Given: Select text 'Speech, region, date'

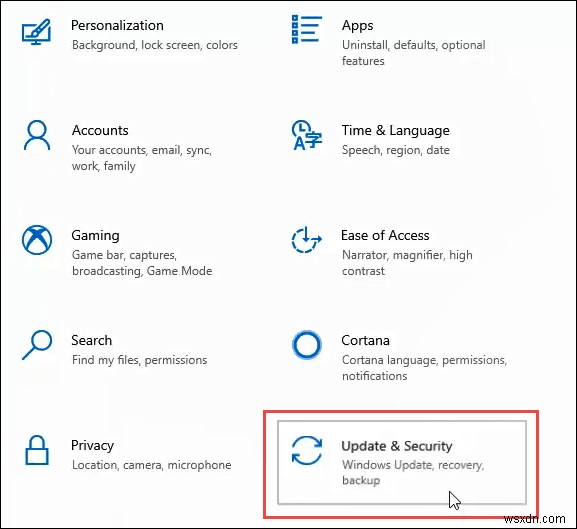Looking at the screenshot, I should pos(396,150).
